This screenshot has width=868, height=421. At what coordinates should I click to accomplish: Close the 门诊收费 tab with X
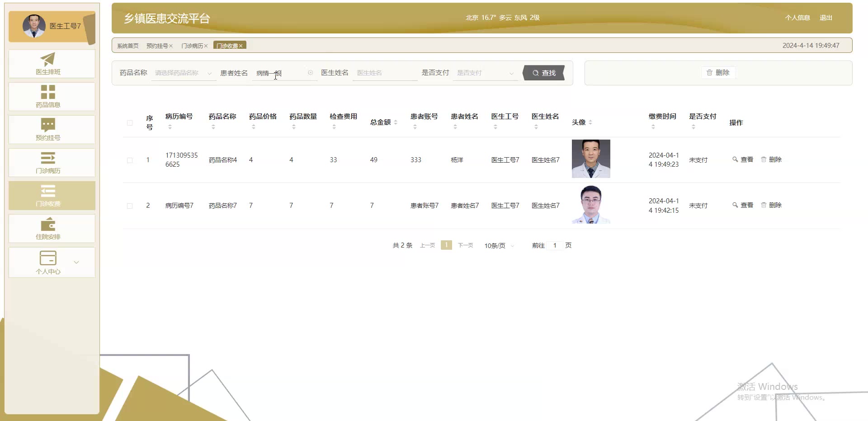(x=241, y=46)
